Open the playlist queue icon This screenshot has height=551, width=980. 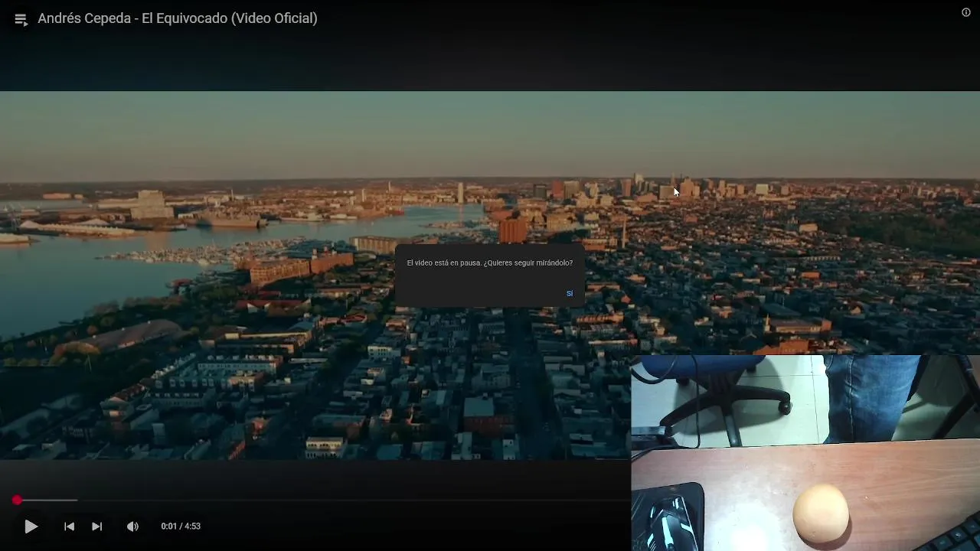(21, 19)
